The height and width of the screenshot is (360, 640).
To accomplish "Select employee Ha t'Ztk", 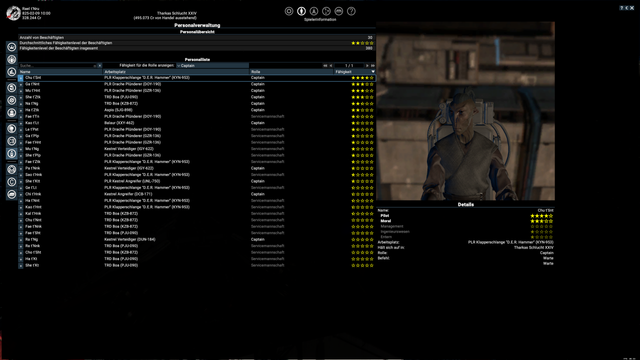I will [32, 110].
